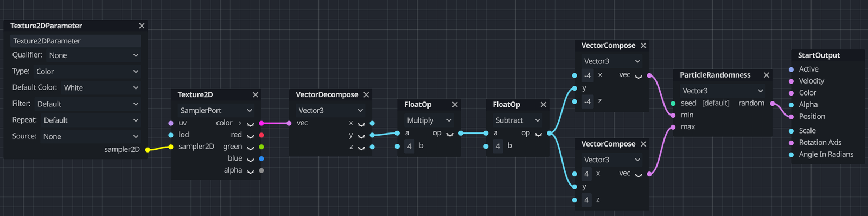Image resolution: width=868 pixels, height=216 pixels.
Task: Edit the b value 4 in Multiply node
Action: [x=409, y=146]
